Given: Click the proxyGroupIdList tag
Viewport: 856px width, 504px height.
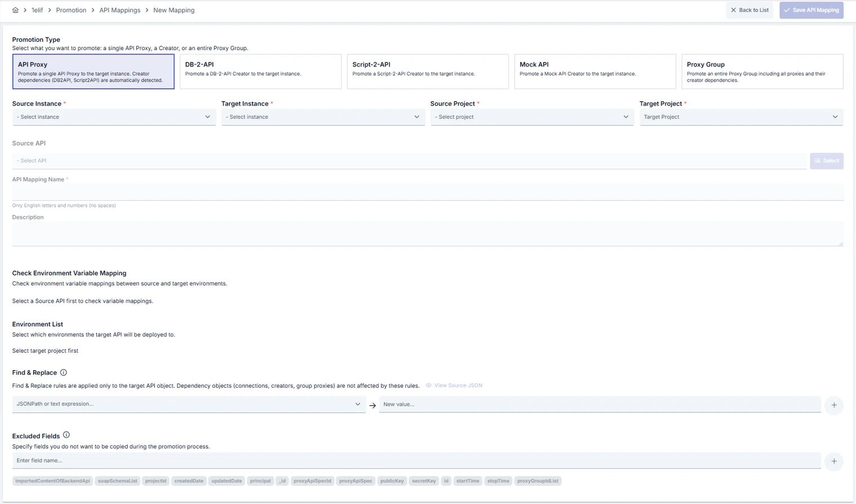Looking at the screenshot, I should pos(538,481).
